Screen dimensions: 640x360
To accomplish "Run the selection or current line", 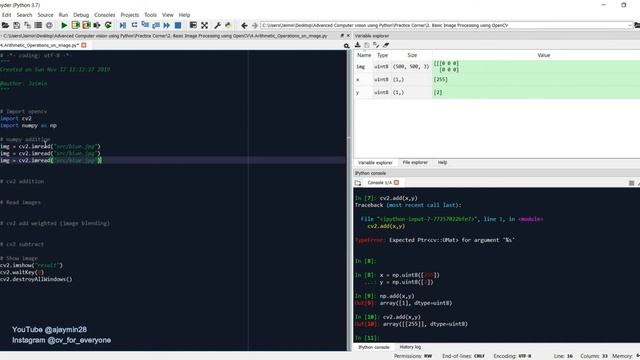I will pos(97,25).
